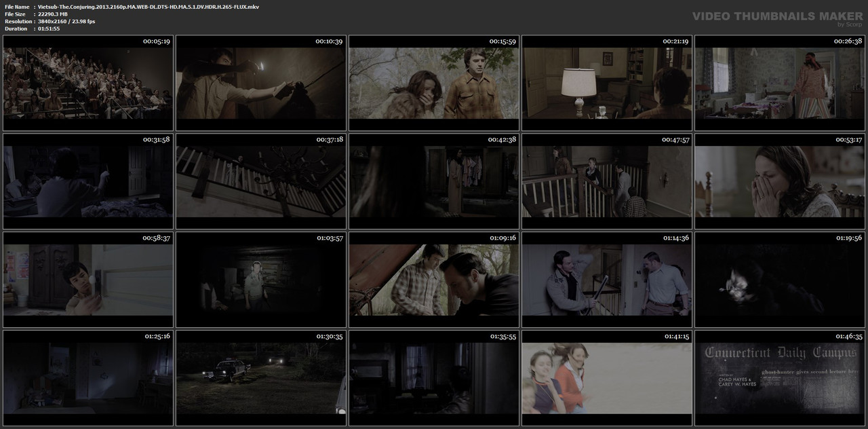Open the 01:09:16 thumbnail
Screen dimensions: 868x429
point(434,280)
